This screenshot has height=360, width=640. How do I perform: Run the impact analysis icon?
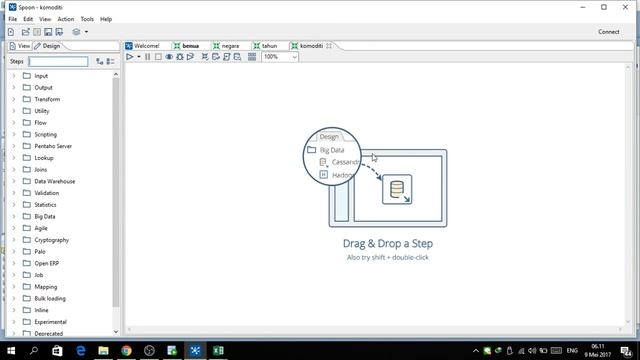coord(216,57)
